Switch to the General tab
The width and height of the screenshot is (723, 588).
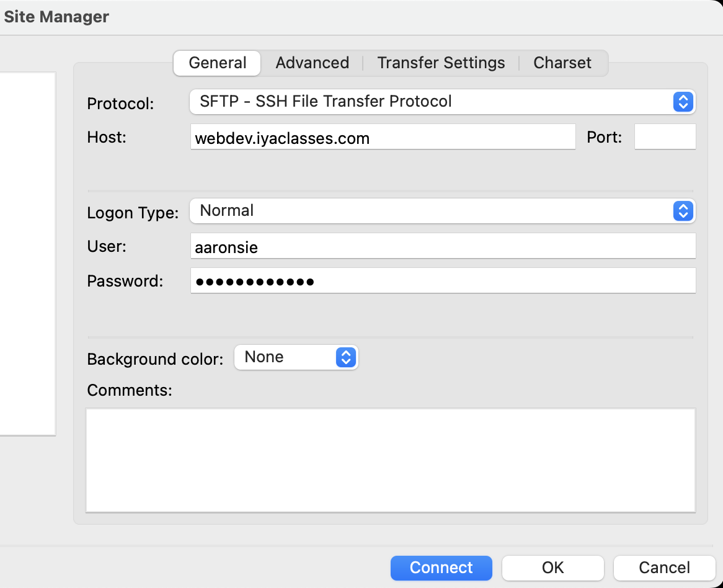[x=216, y=63]
